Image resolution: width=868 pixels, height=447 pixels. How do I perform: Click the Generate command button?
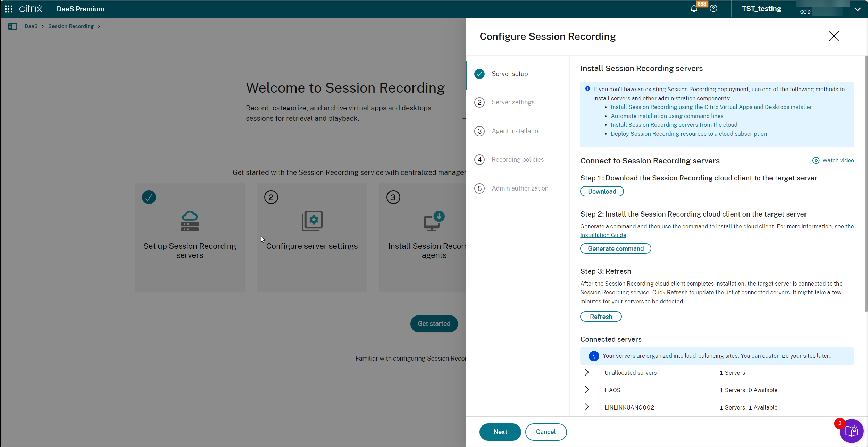pos(615,248)
